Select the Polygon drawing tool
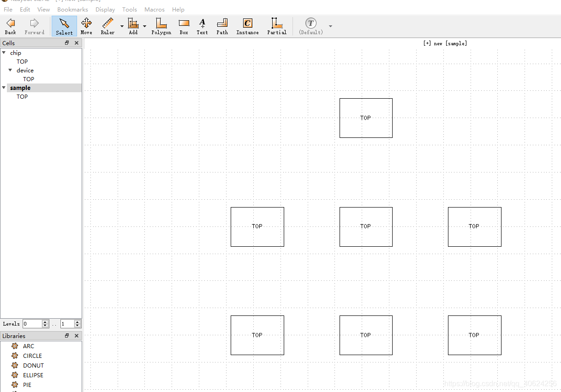This screenshot has height=392, width=561. click(x=161, y=26)
